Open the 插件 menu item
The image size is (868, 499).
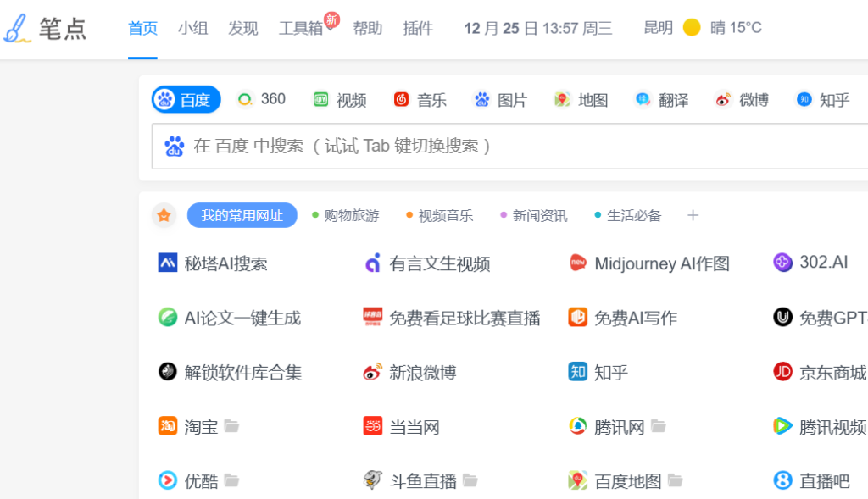tap(418, 28)
